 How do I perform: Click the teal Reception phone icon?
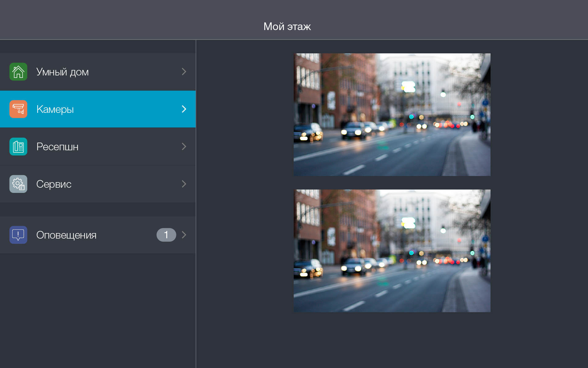(18, 147)
